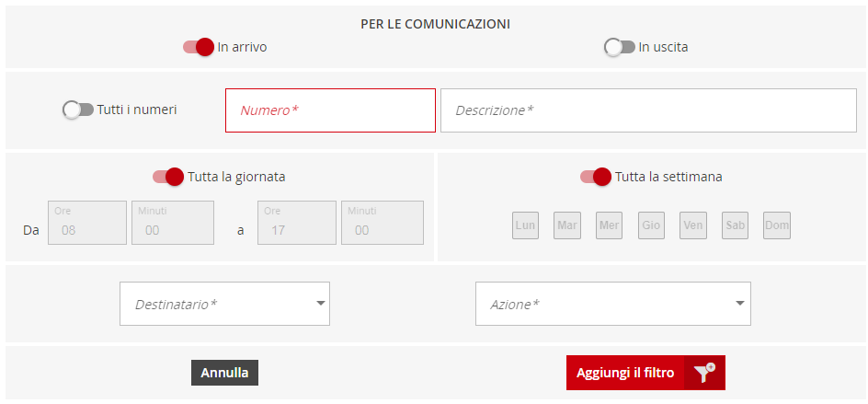This screenshot has width=868, height=404.
Task: Click the Annulla button
Action: click(224, 373)
